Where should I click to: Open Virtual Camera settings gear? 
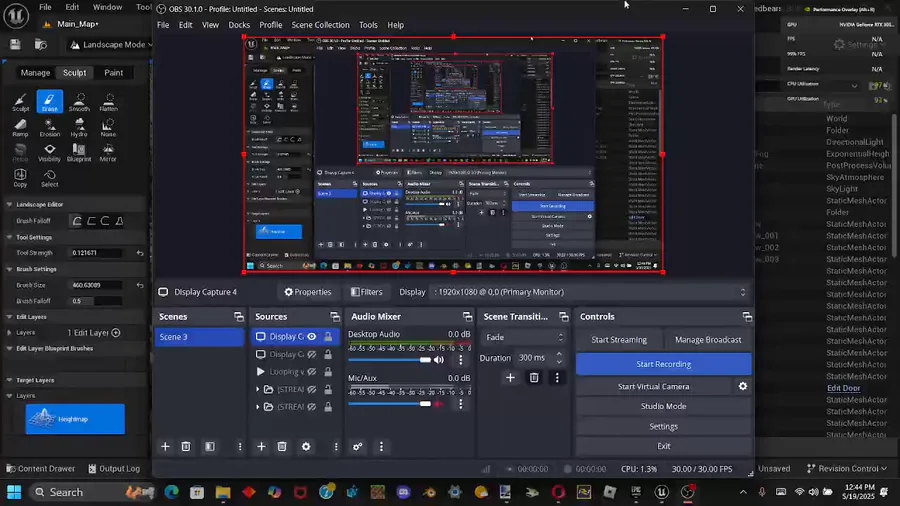tap(743, 386)
